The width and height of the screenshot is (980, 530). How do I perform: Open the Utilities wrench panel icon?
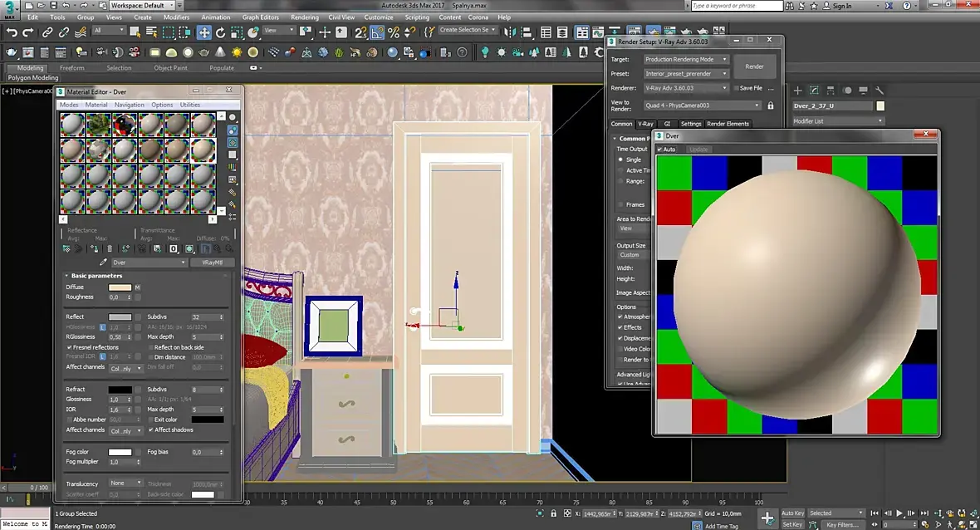[880, 91]
